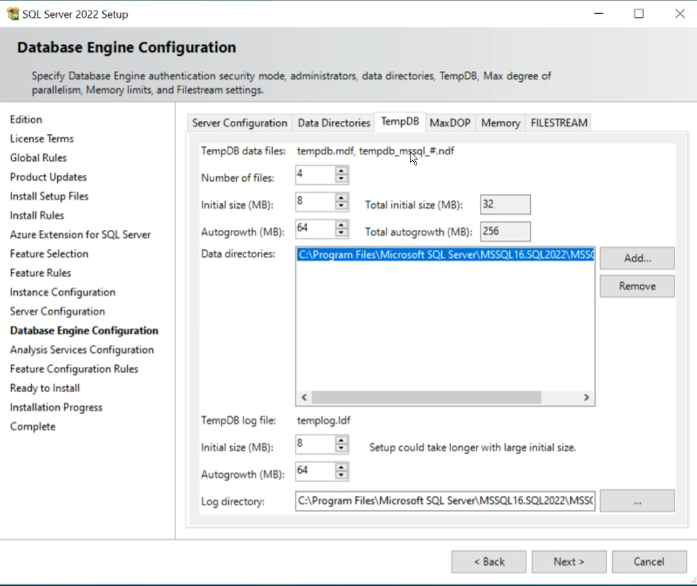Click the data files Initial size field
The height and width of the screenshot is (586, 697).
tap(316, 202)
